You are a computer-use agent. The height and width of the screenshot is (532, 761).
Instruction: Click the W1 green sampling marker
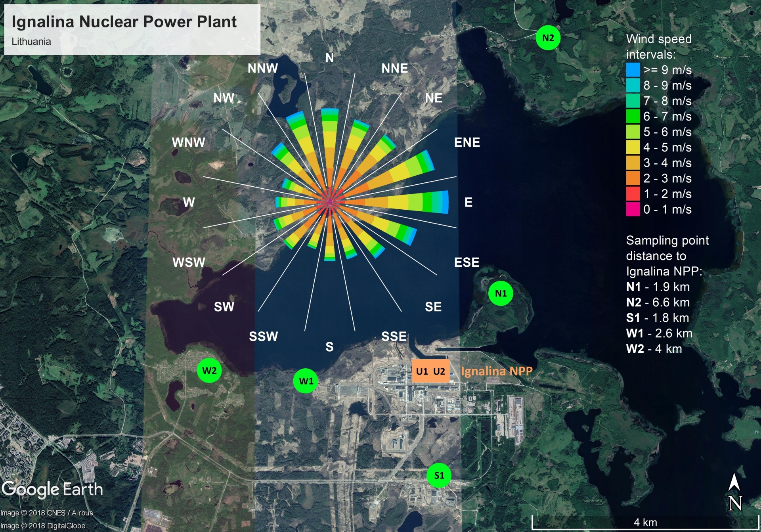(x=306, y=381)
